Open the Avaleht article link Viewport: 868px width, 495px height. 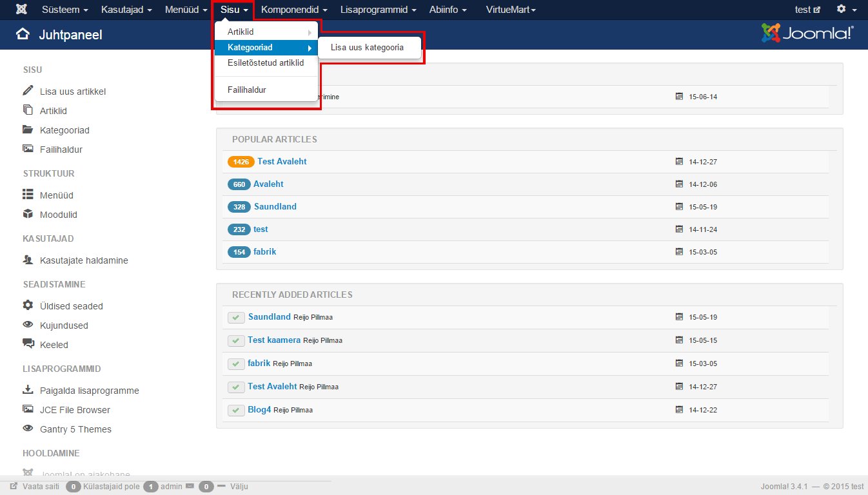[268, 184]
